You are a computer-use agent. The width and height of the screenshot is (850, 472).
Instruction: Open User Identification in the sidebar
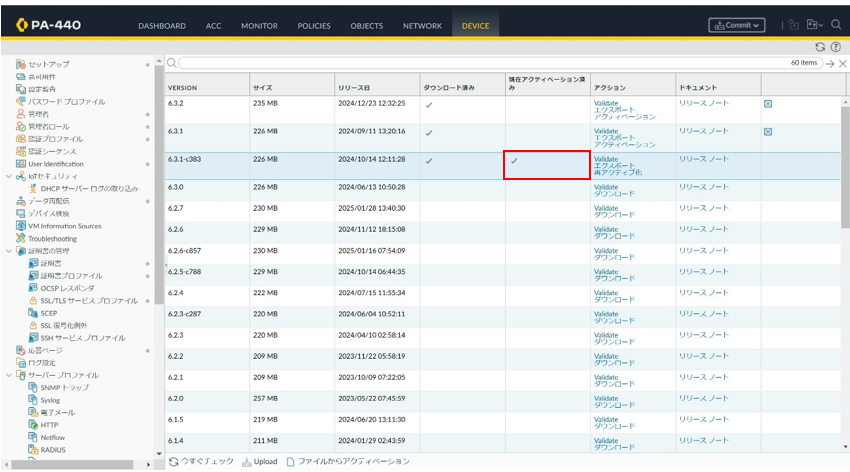(56, 164)
